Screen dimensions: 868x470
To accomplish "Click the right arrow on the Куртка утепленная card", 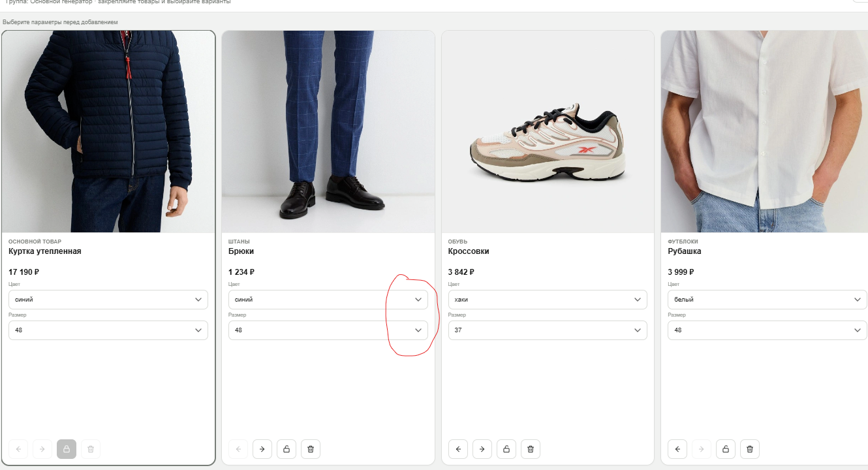I will click(x=42, y=449).
